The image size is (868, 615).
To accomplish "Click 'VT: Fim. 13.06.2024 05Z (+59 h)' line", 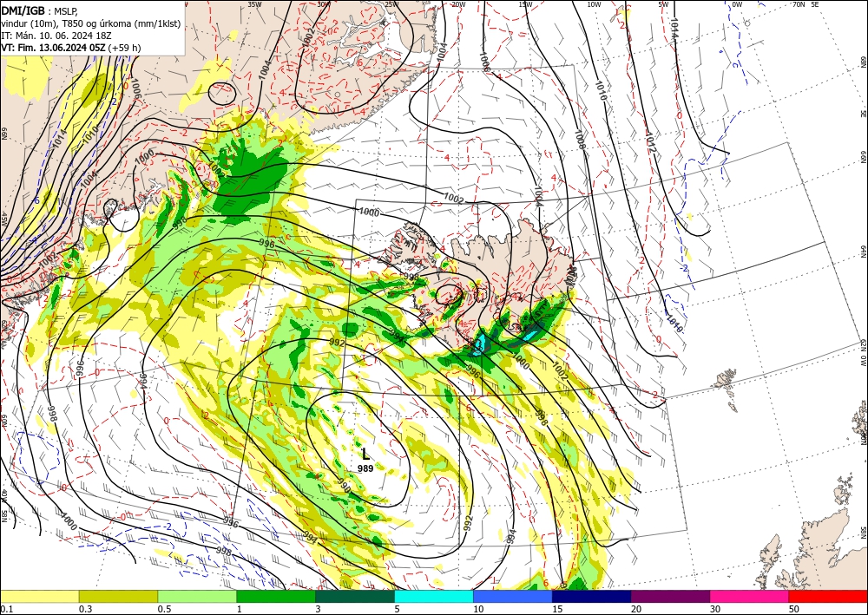I will (x=71, y=48).
